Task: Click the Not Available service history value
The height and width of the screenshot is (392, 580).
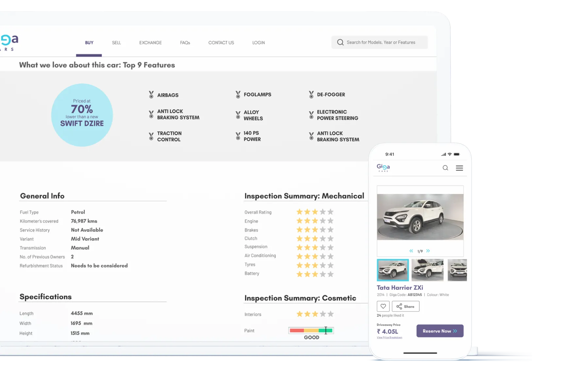Action: (87, 230)
